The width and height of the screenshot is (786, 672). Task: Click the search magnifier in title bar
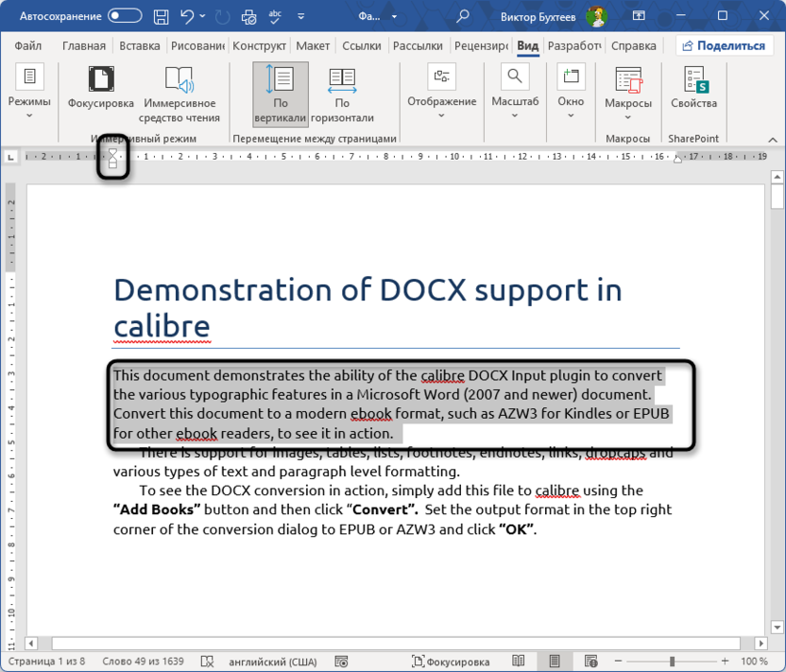(463, 16)
